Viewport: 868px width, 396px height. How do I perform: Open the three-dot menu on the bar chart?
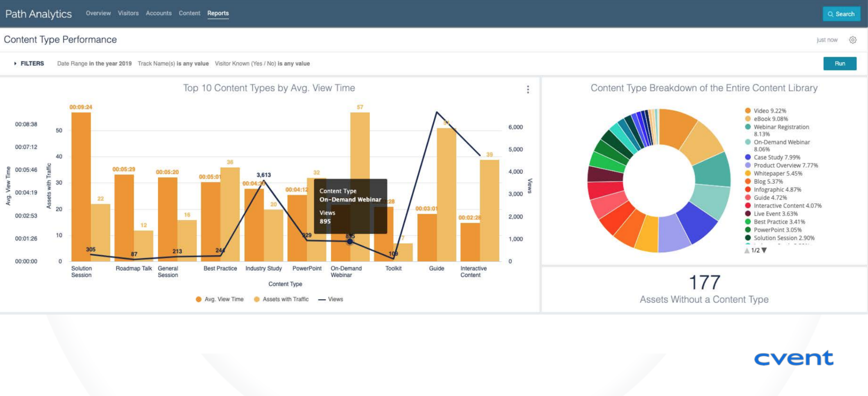pos(528,89)
